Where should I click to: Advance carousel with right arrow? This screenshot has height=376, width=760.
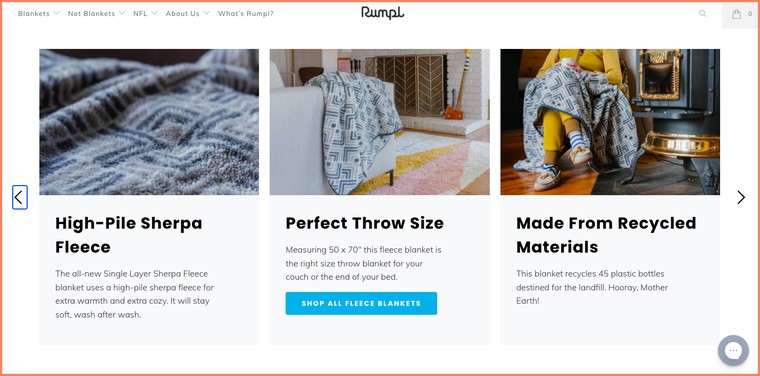click(x=741, y=197)
